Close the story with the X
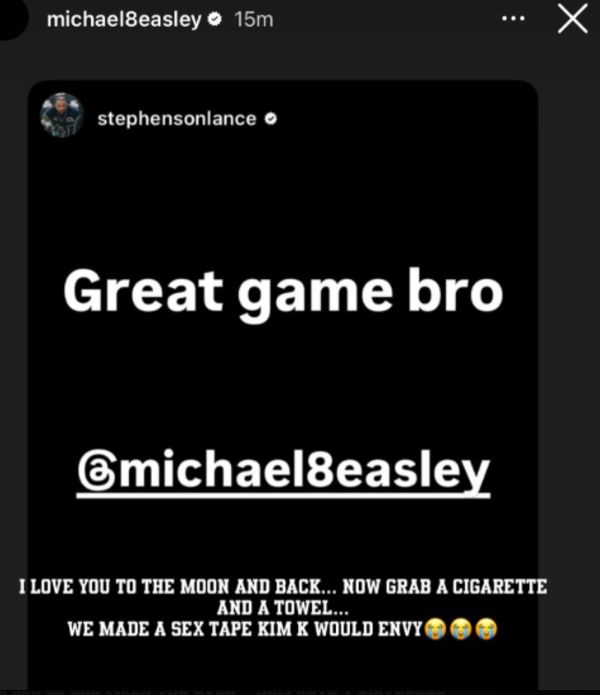This screenshot has height=695, width=600. (x=573, y=19)
